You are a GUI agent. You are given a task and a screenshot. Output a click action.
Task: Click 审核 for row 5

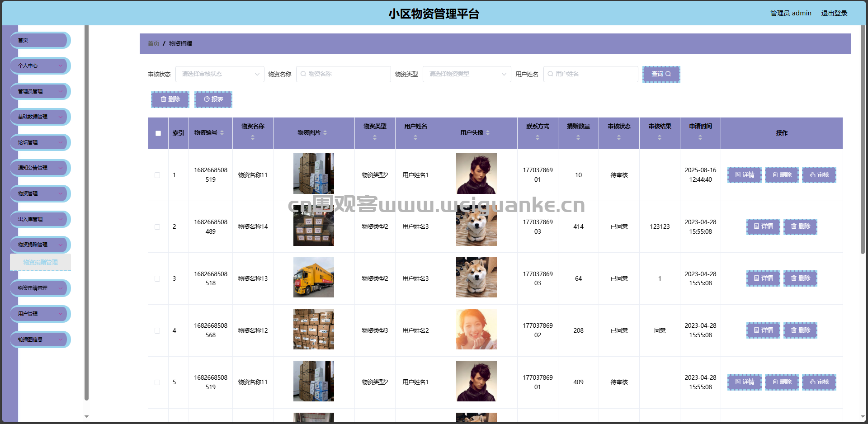pos(819,382)
